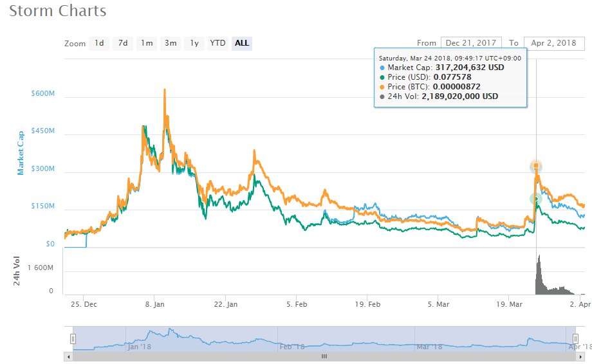Viewport: 592px width, 364px height.
Task: Click the left navigator range handle
Action: pos(73,338)
